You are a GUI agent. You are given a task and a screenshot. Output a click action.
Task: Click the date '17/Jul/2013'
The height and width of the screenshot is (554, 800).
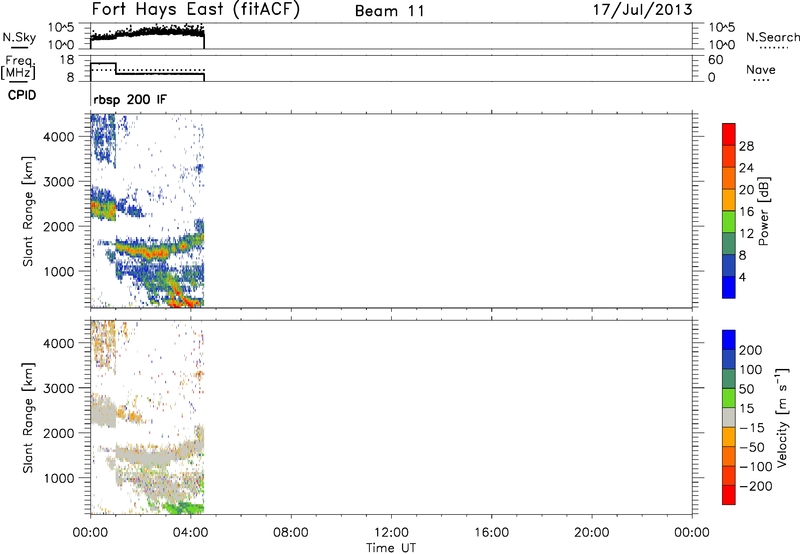tap(643, 10)
